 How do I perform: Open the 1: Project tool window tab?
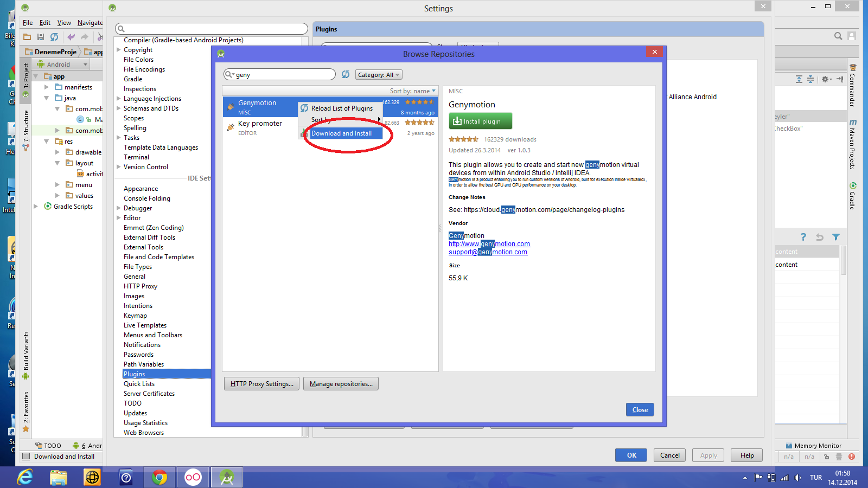tap(25, 80)
